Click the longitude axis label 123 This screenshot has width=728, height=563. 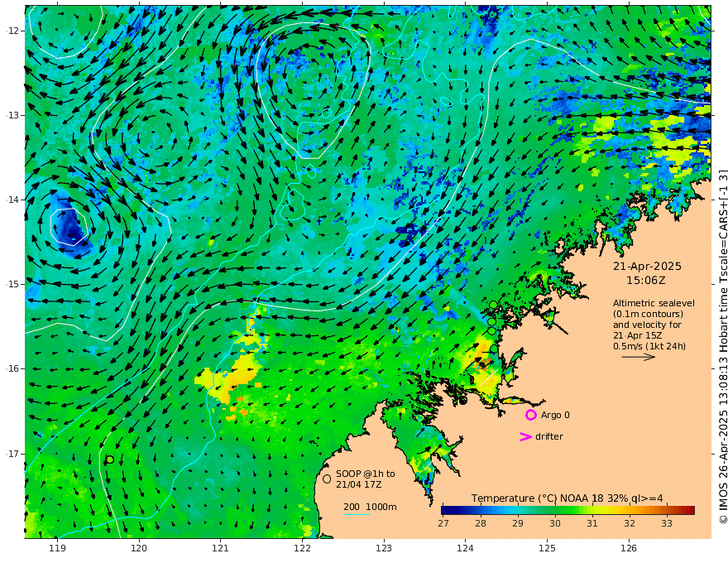pos(384,548)
